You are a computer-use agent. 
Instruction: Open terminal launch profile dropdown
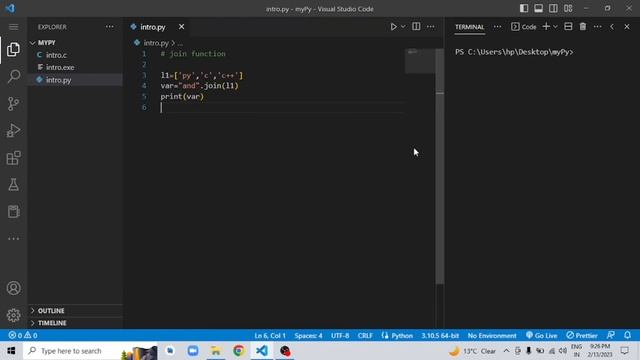(556, 27)
